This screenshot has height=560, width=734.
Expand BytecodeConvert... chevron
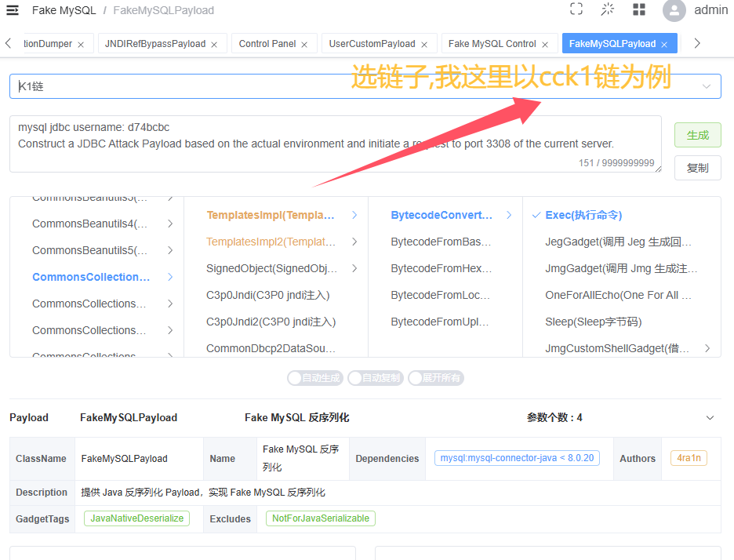tap(509, 215)
